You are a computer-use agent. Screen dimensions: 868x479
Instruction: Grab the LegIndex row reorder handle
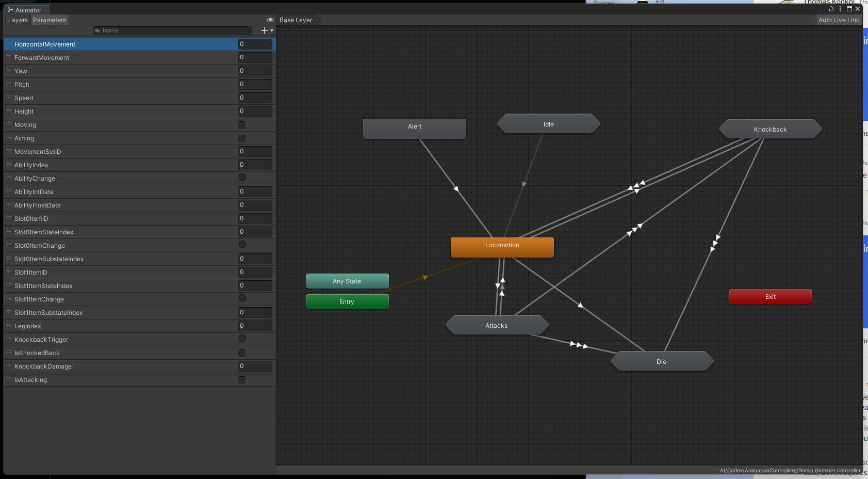pos(9,326)
